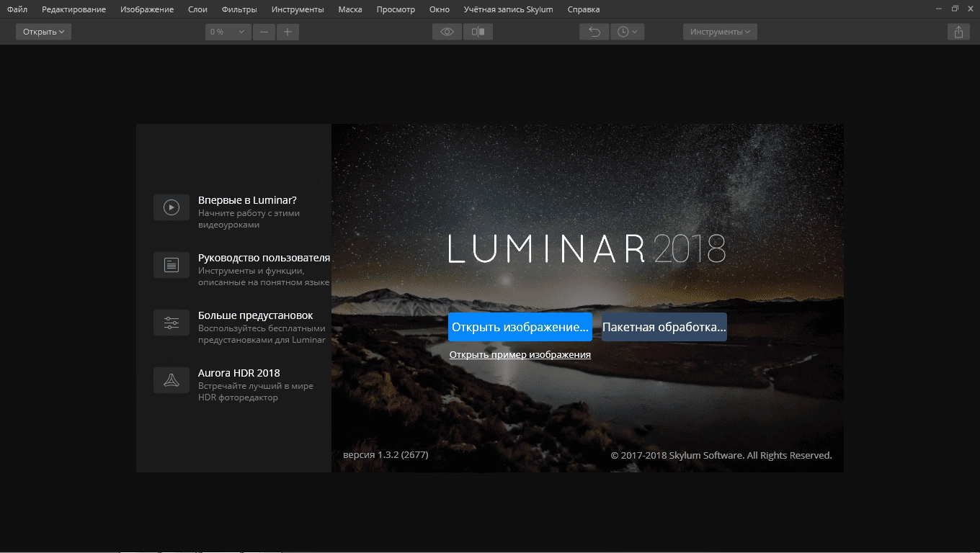Screen dimensions: 980x553
Task: Select the Больше предустановок title
Action: pos(256,315)
